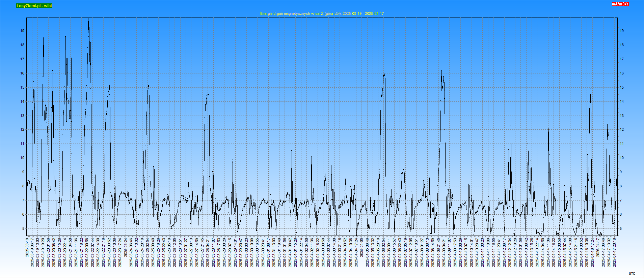
Task: Click the date-only label 2025-03-24 on time axis
Action: pos(126,247)
